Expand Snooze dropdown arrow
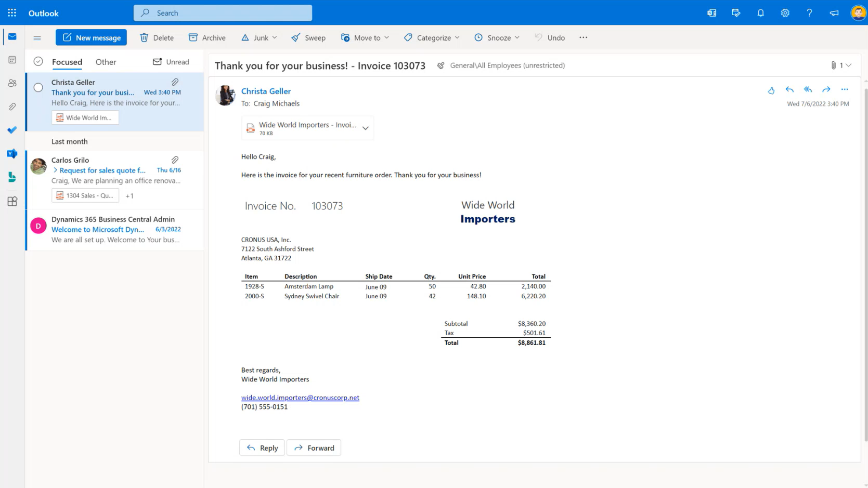This screenshot has width=868, height=488. 517,37
